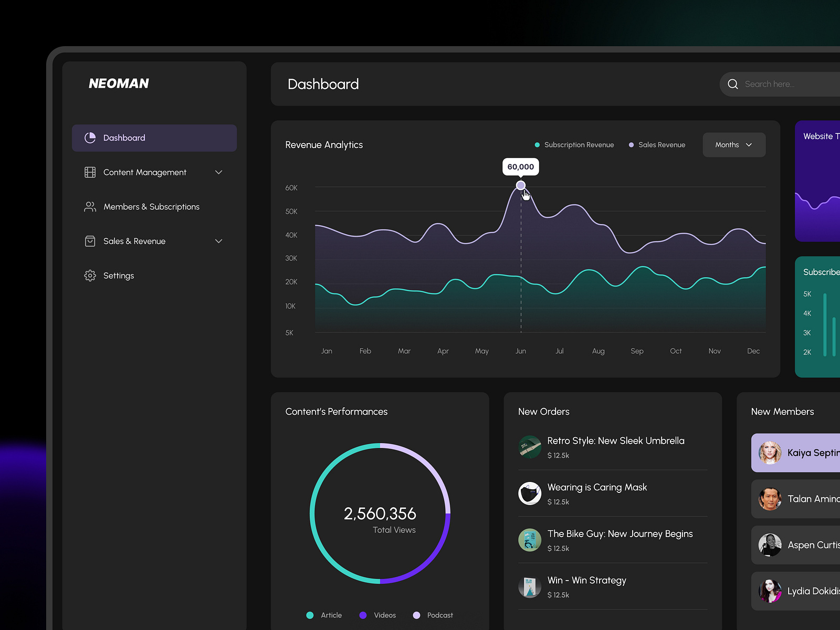840x630 pixels.
Task: Toggle Article legend in Content's Performances
Action: (324, 615)
